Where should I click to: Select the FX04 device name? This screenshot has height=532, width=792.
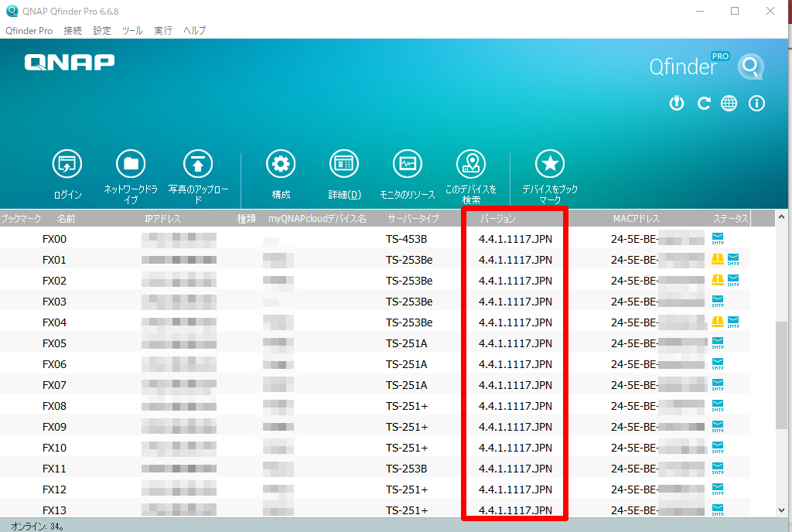click(x=55, y=322)
